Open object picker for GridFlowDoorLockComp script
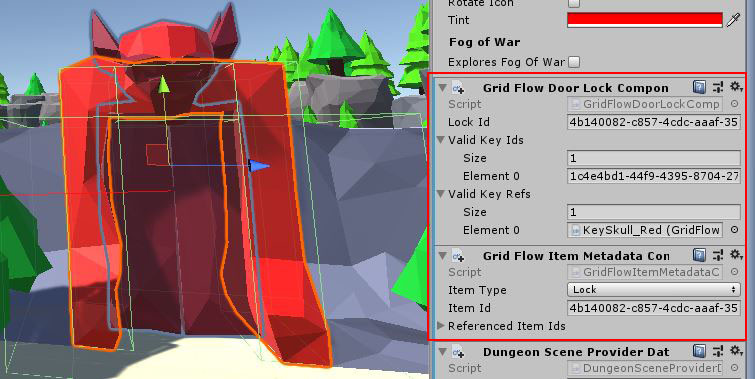Screen dimensions: 755x379 pos(734,104)
